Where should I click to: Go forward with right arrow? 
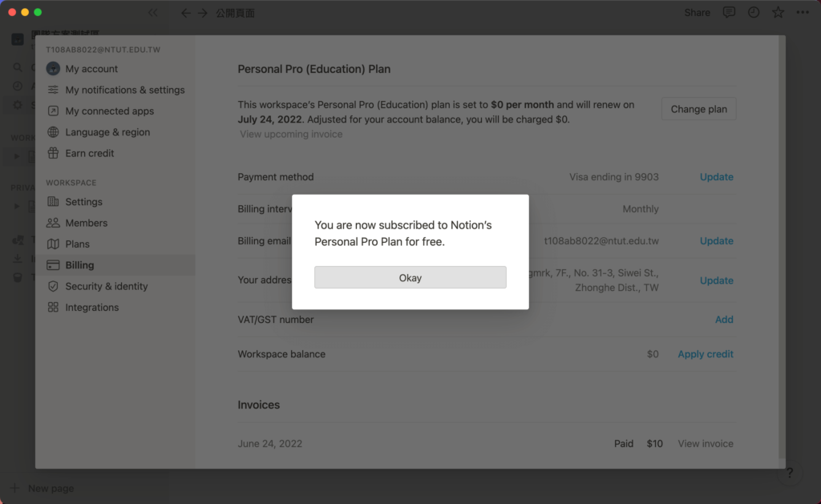click(203, 13)
